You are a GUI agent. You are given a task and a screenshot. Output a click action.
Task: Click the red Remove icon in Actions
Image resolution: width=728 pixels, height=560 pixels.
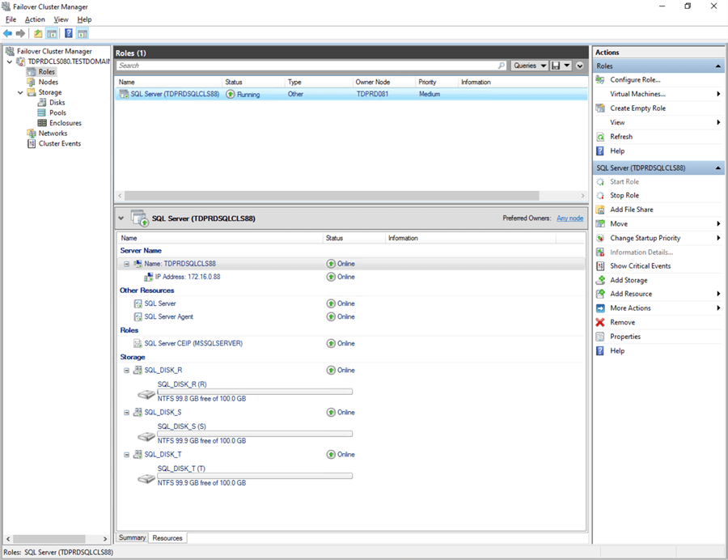[600, 322]
